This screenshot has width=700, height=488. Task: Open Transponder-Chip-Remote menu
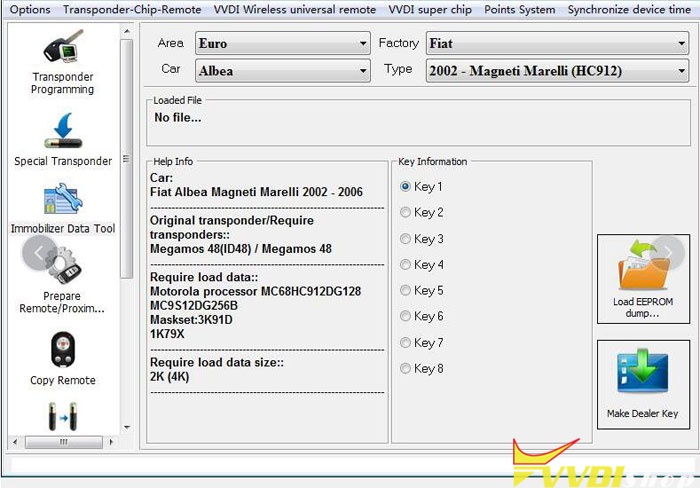click(x=132, y=9)
